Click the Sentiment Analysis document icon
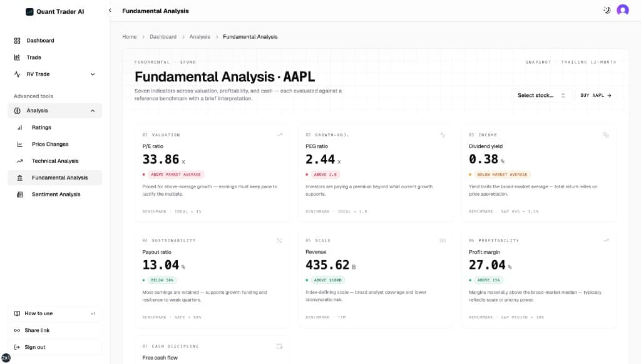641x364 pixels. tap(18, 194)
